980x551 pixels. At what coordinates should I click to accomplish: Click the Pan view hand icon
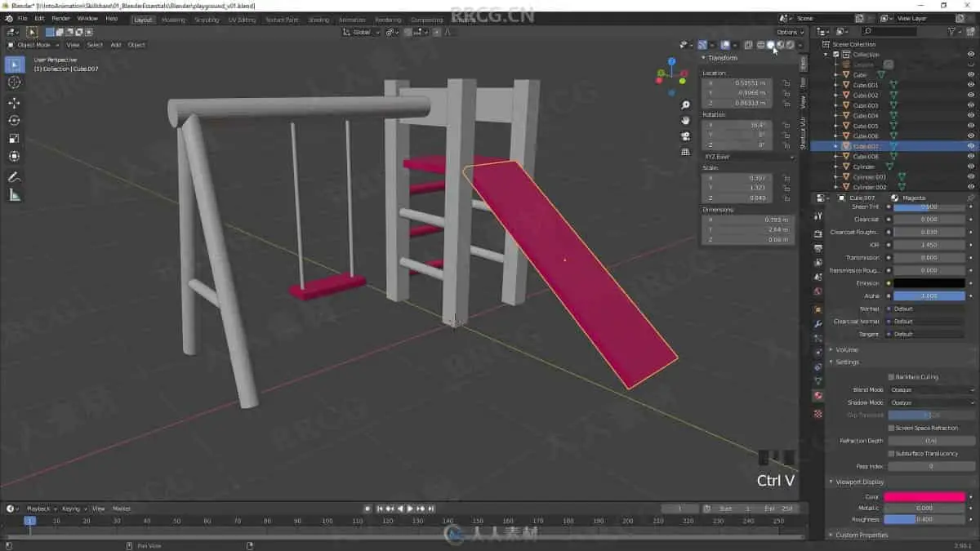(x=685, y=121)
